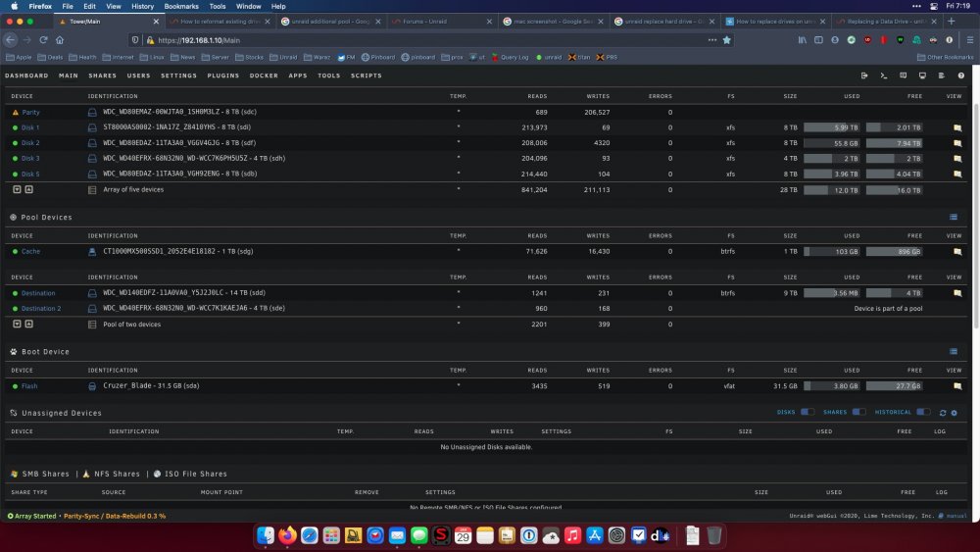Open the DOCKER tab
Screen dimensions: 980x552
264,75
